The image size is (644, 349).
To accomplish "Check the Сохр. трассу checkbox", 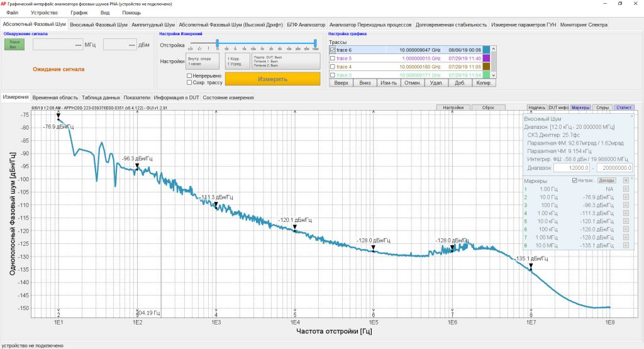I will pyautogui.click(x=189, y=82).
